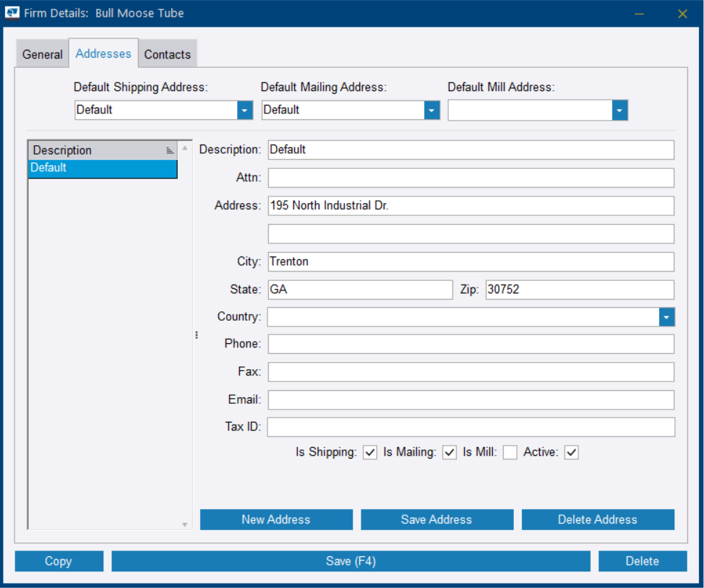Close the Firm Details window

pyautogui.click(x=682, y=14)
